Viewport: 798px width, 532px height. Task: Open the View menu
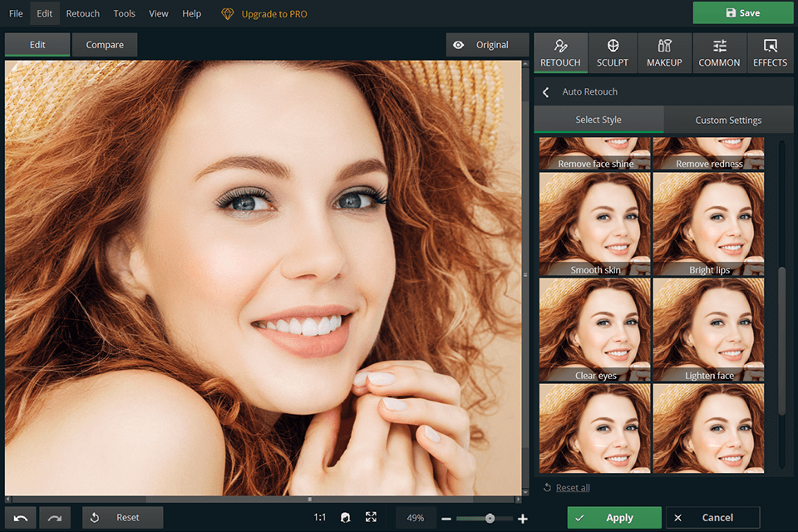tap(158, 14)
